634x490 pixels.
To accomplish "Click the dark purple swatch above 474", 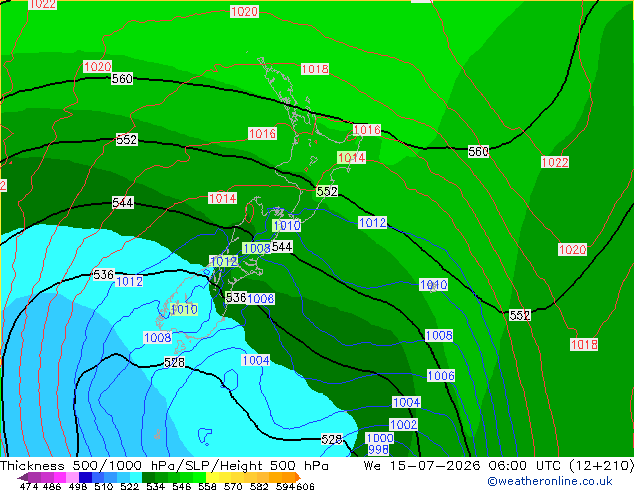I will point(24,477).
